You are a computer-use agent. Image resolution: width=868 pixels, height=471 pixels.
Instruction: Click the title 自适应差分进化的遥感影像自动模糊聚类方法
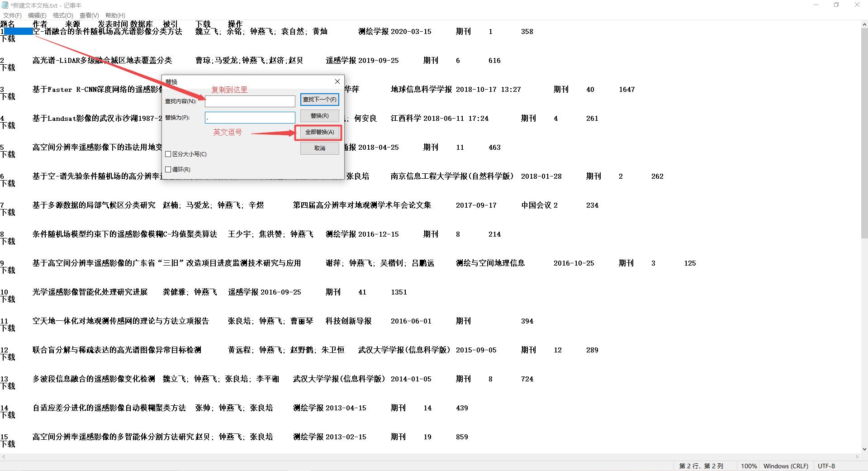109,408
